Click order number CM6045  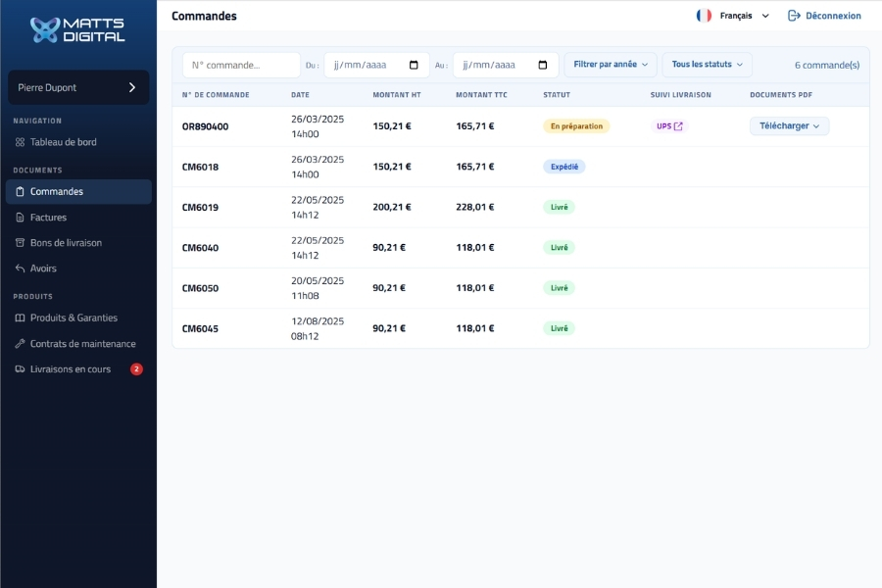[200, 329]
